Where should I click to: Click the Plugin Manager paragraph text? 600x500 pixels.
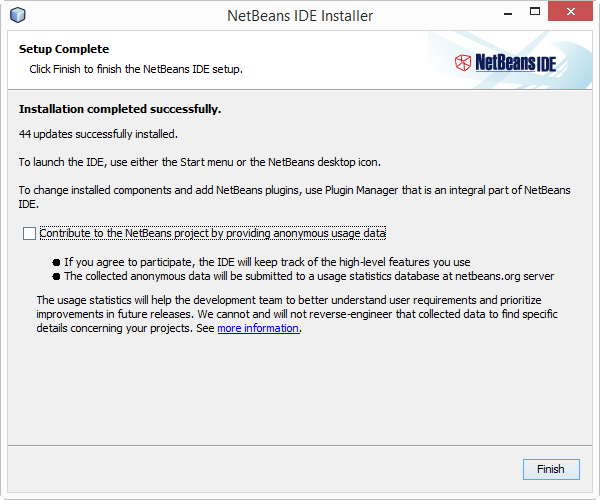pos(295,197)
